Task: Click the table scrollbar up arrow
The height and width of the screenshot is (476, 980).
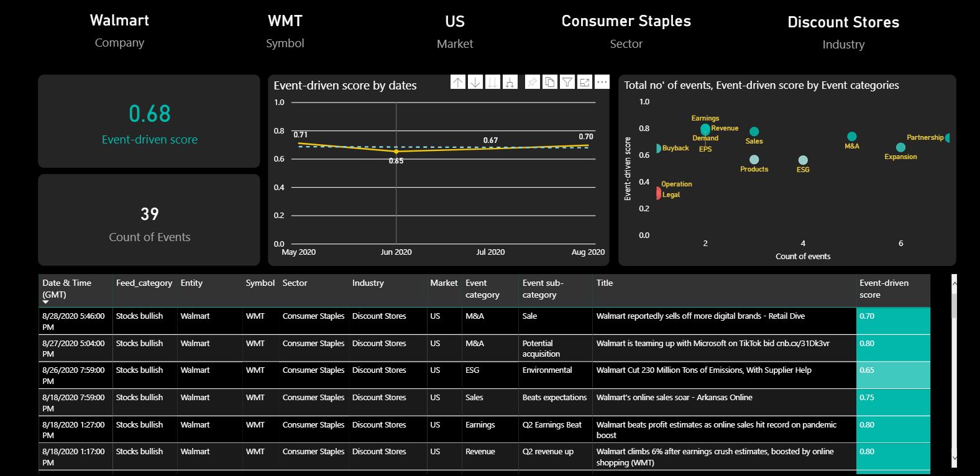Action: pyautogui.click(x=955, y=283)
